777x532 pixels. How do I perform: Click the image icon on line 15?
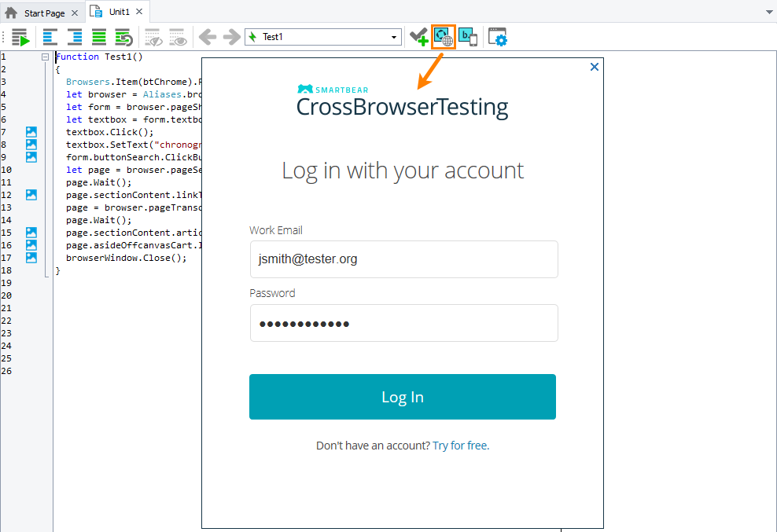(31, 233)
